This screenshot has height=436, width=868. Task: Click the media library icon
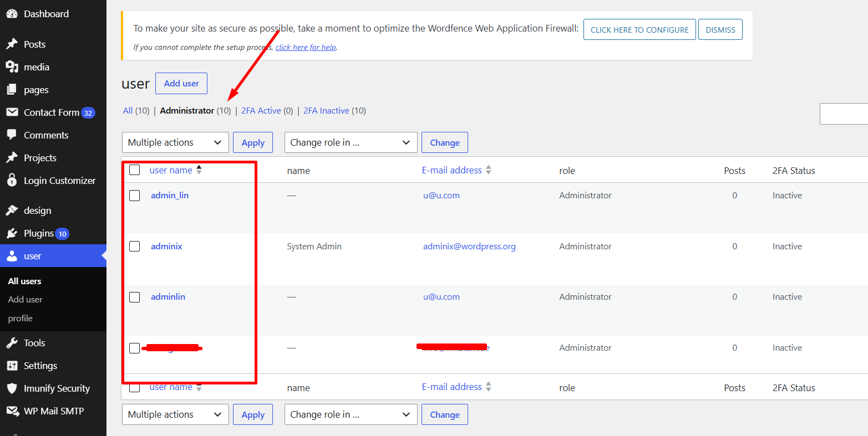point(12,67)
